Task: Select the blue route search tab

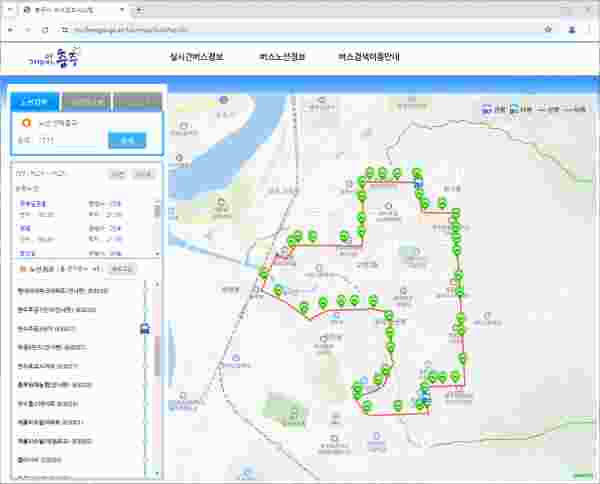Action: pos(34,101)
